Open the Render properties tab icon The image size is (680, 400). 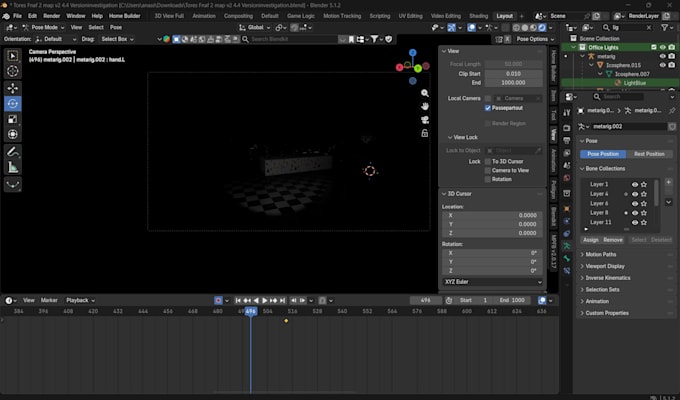click(x=566, y=128)
